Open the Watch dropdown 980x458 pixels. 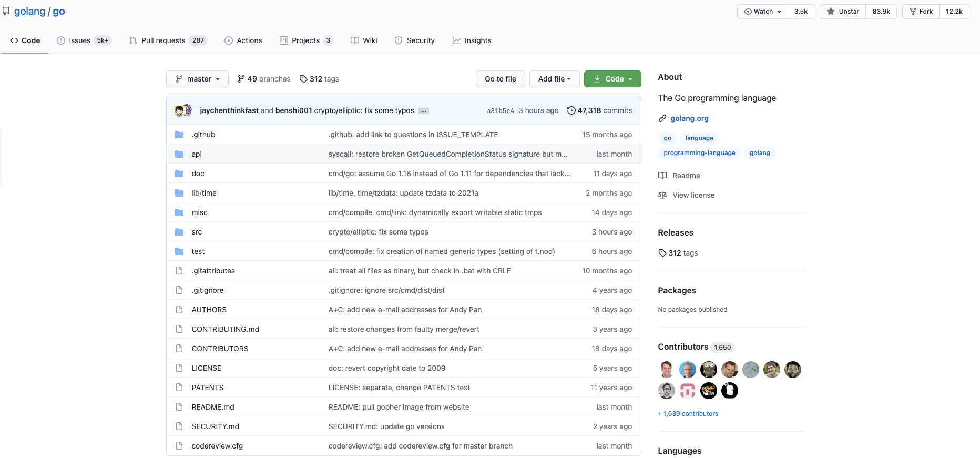tap(762, 12)
